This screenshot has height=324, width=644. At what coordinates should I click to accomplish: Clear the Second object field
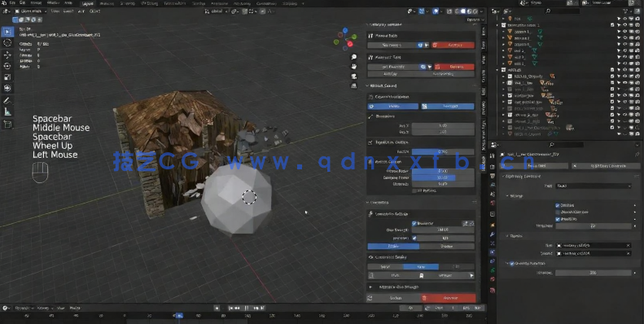tap(628, 254)
